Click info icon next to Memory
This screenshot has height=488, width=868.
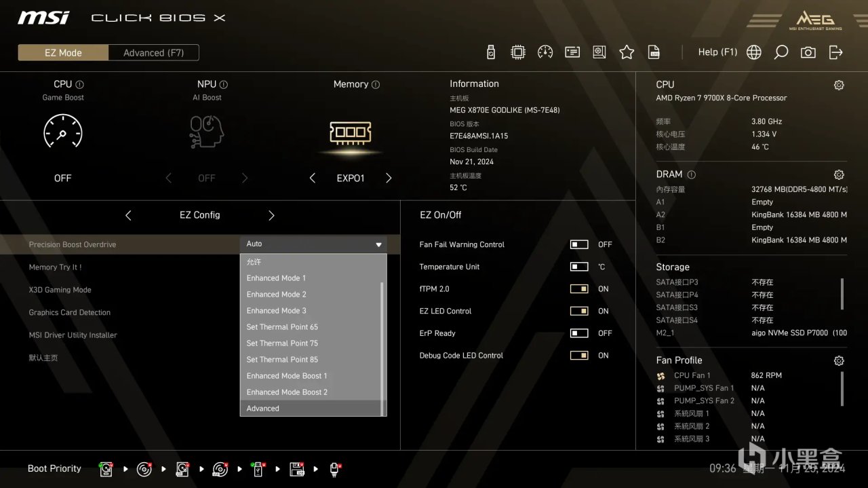tap(376, 85)
